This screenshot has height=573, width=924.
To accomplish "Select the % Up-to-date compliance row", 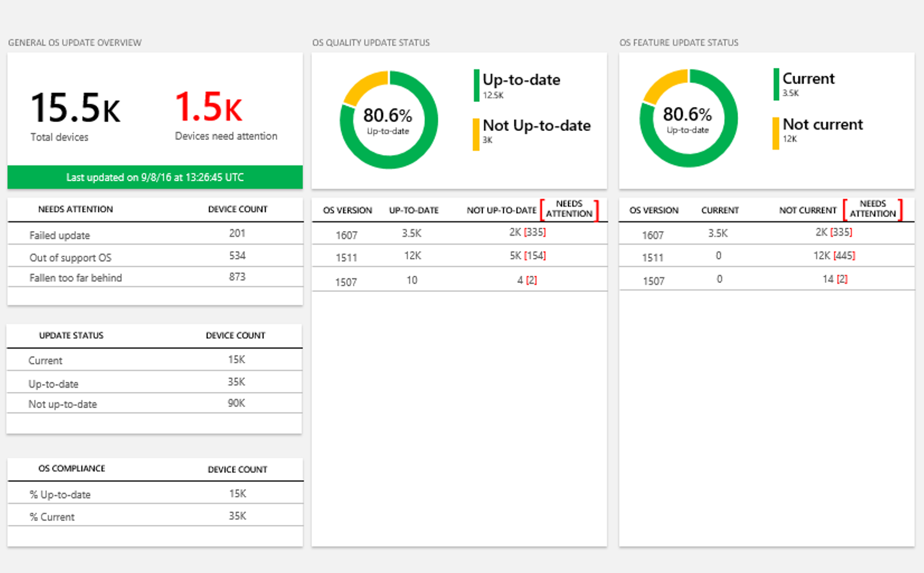I will coord(155,493).
